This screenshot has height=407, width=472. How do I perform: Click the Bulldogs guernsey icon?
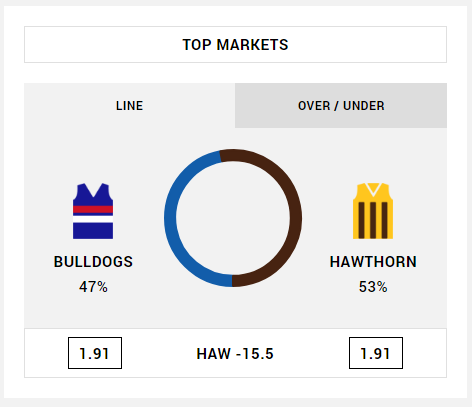tap(93, 211)
